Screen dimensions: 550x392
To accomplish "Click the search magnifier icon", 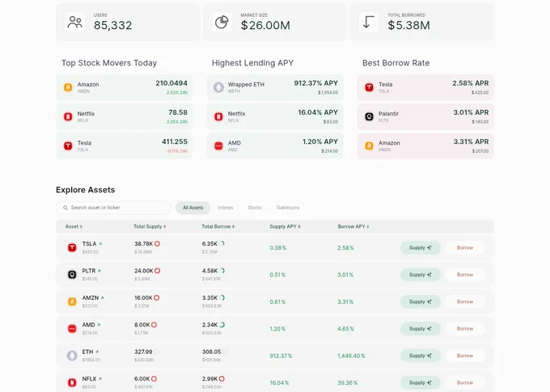I will (66, 208).
